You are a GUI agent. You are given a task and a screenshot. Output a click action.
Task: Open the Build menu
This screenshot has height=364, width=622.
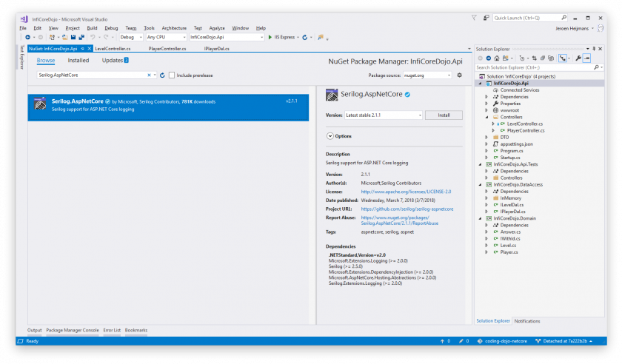[92, 28]
